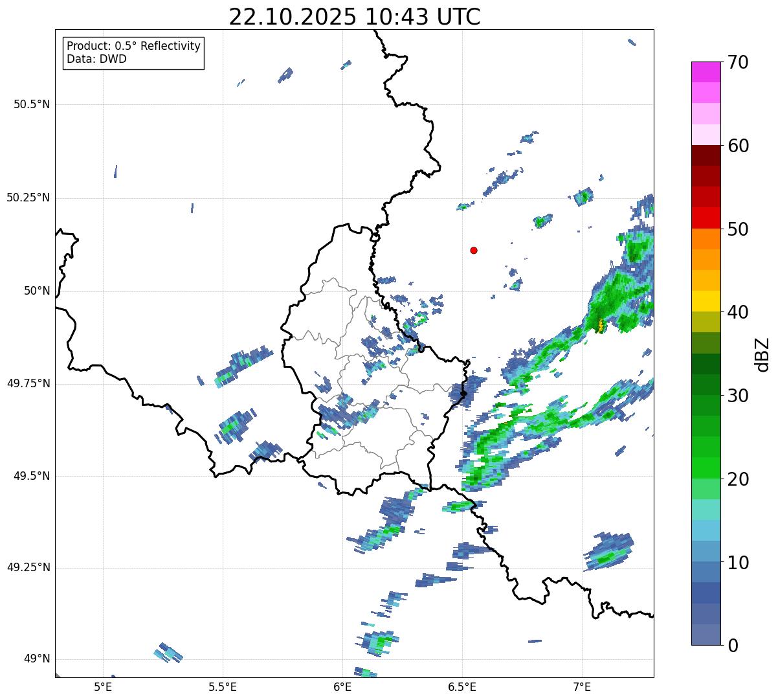778x700 pixels.
Task: Click the 50°N latitude label
Action: click(37, 291)
